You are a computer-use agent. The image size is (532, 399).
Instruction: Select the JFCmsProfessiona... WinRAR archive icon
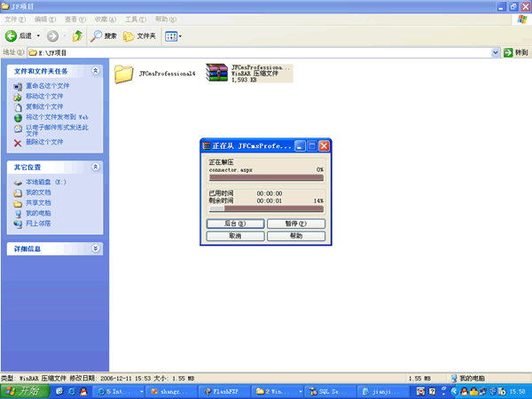tap(217, 73)
